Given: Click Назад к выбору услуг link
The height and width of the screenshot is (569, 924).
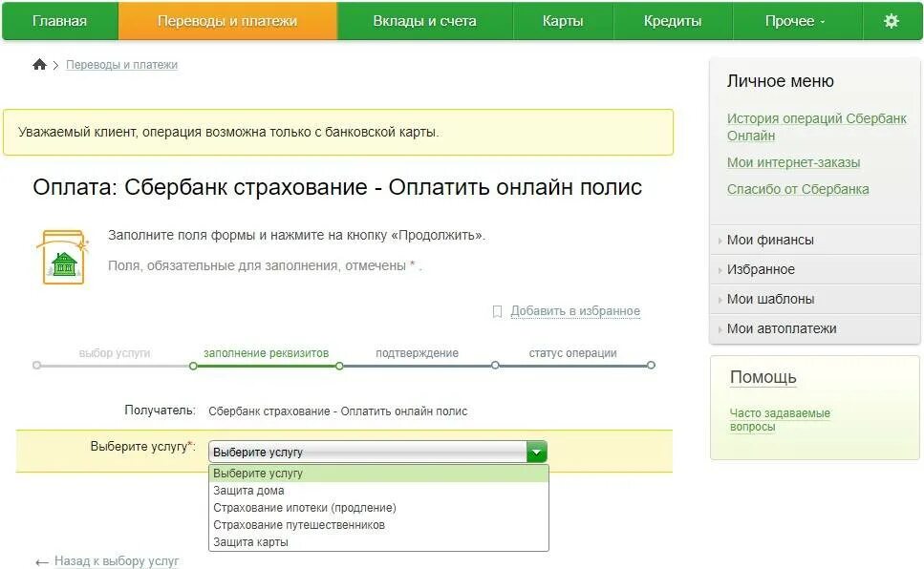Looking at the screenshot, I should pyautogui.click(x=116, y=560).
